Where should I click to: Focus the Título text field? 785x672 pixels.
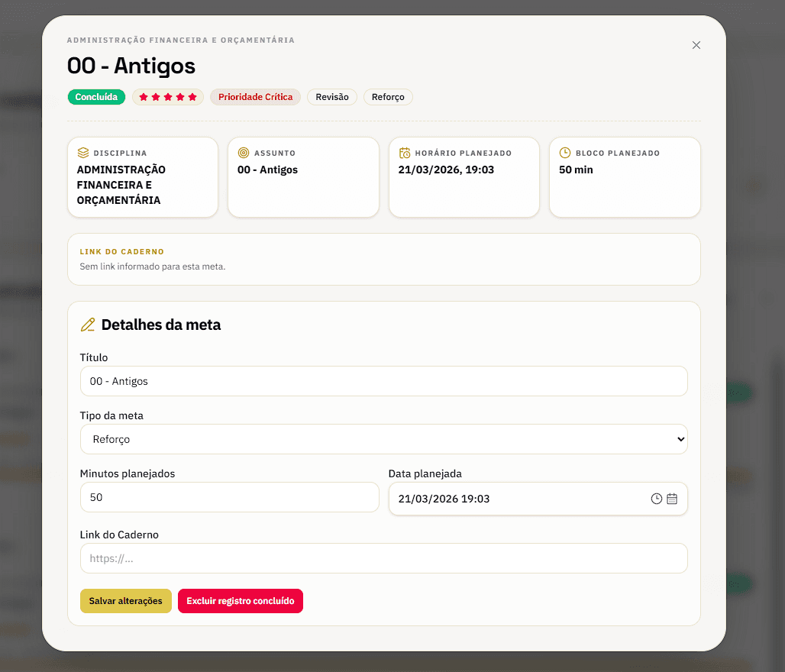pos(383,381)
